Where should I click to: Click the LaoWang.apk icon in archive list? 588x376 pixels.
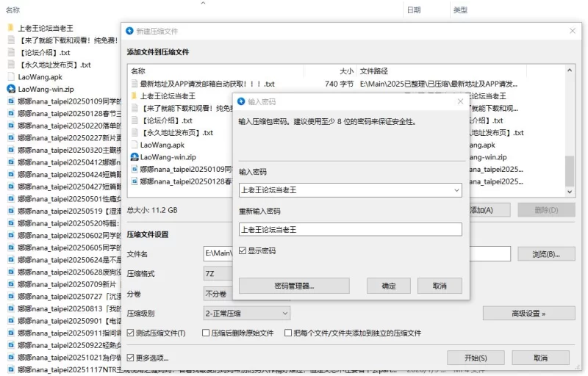click(x=135, y=145)
